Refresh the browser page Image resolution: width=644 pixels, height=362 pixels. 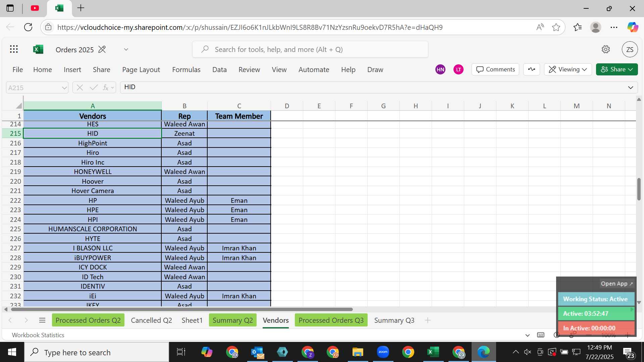click(x=28, y=27)
